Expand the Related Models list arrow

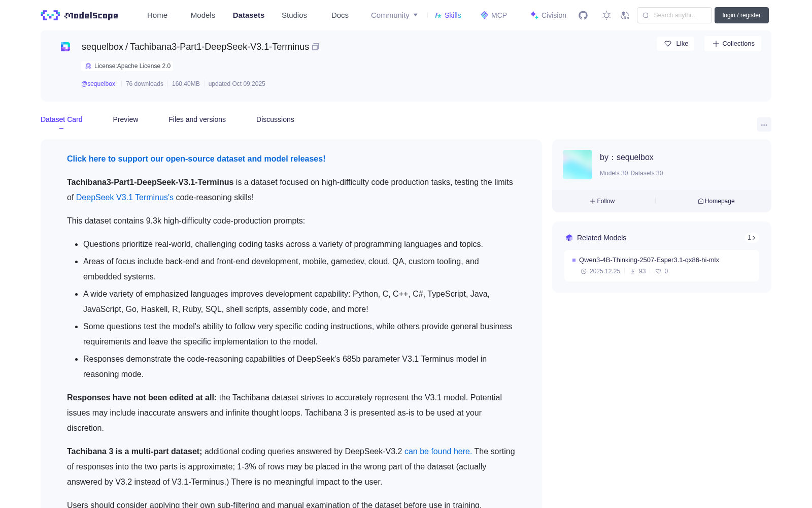tap(752, 238)
